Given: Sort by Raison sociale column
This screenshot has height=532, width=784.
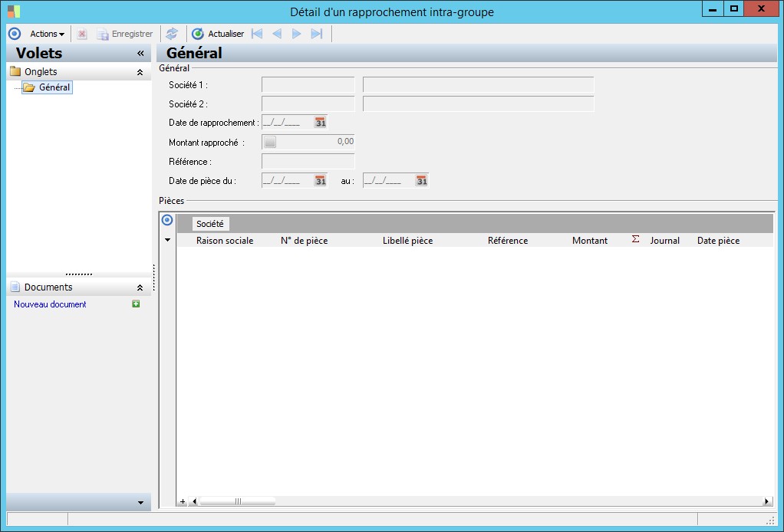Looking at the screenshot, I should (225, 241).
